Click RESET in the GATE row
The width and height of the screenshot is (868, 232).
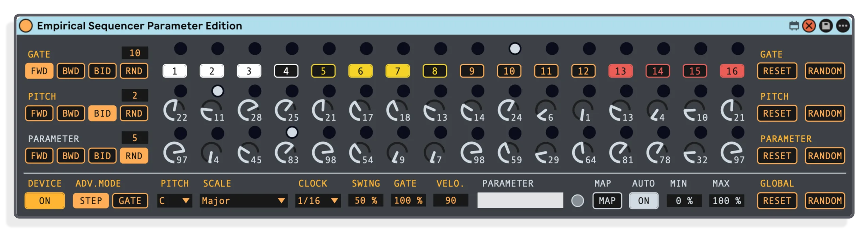[777, 71]
